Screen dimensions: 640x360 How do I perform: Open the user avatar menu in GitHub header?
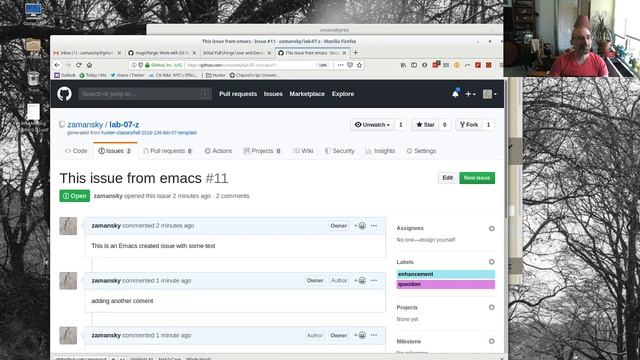tap(489, 94)
